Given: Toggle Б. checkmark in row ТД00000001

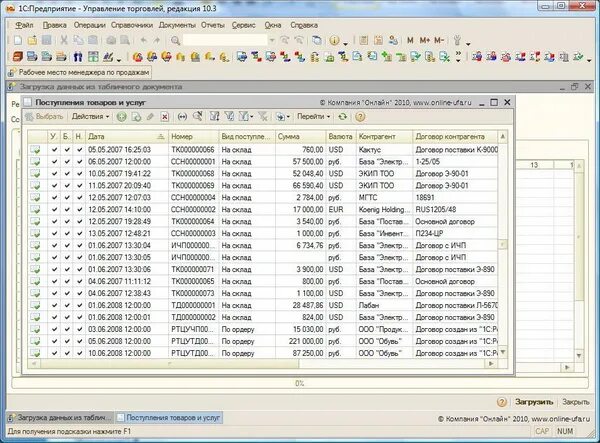Looking at the screenshot, I should pyautogui.click(x=67, y=305).
